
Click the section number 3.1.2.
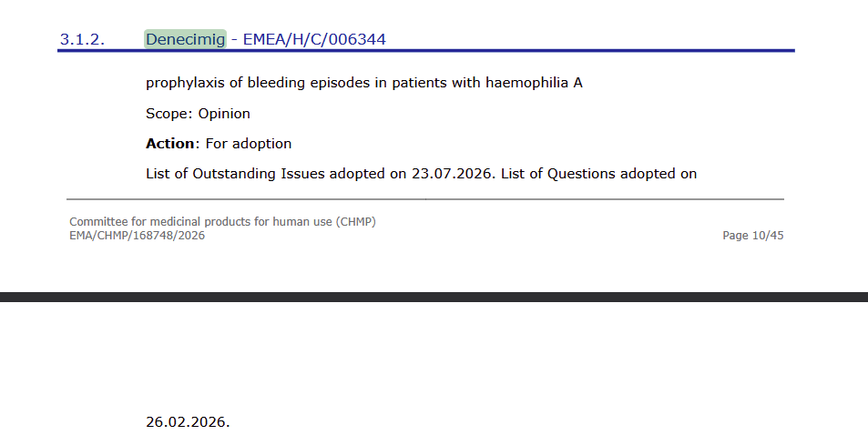coord(83,40)
